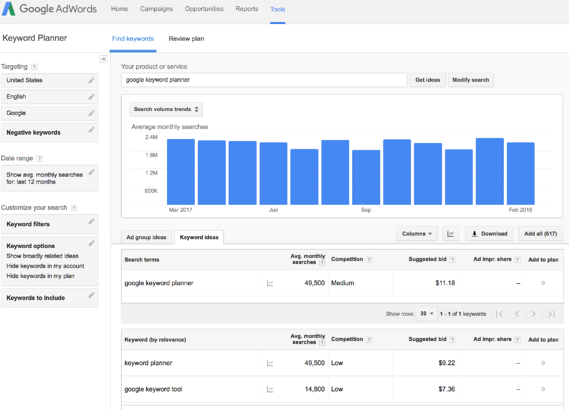
Task: Click Hide keywords in my account
Action: pyautogui.click(x=45, y=266)
